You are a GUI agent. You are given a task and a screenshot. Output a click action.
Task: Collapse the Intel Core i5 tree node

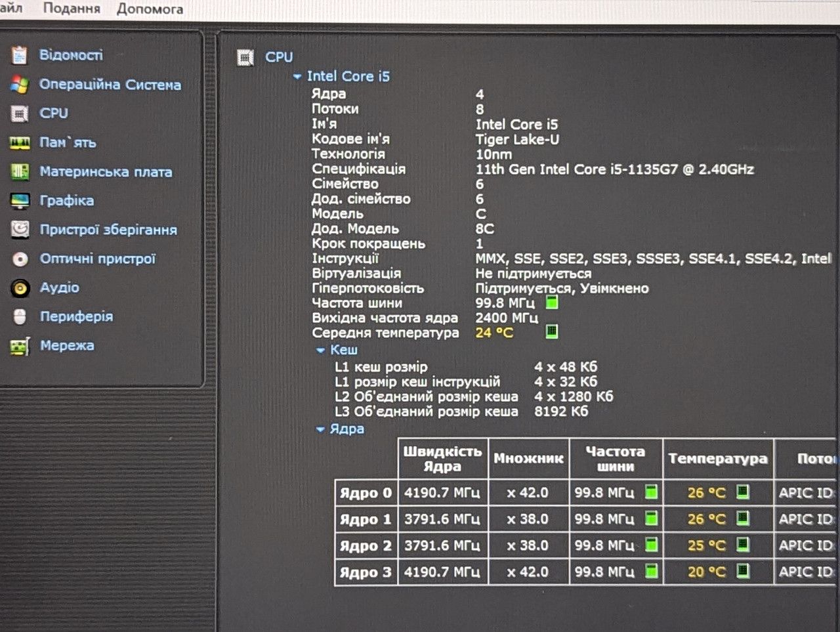[297, 77]
